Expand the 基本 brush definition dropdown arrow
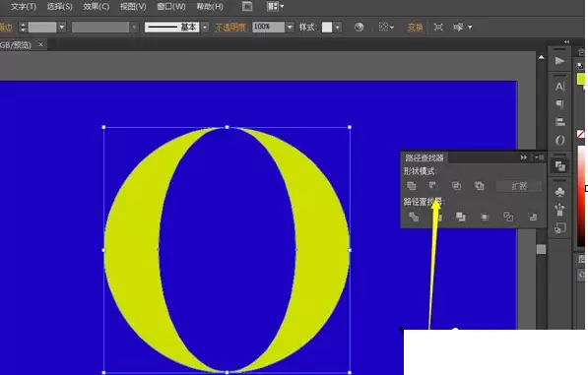This screenshot has height=375, width=588. [x=205, y=27]
